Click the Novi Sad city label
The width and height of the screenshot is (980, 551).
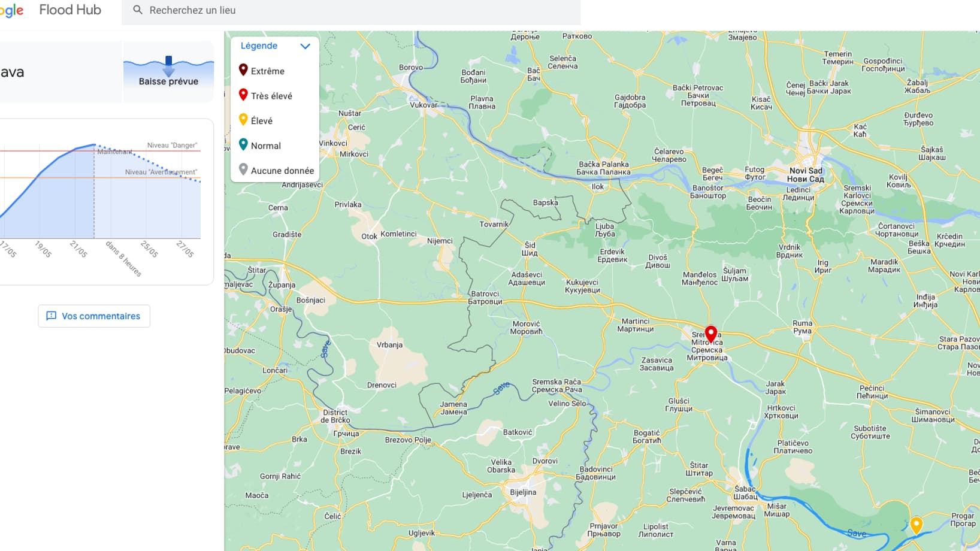click(x=806, y=175)
